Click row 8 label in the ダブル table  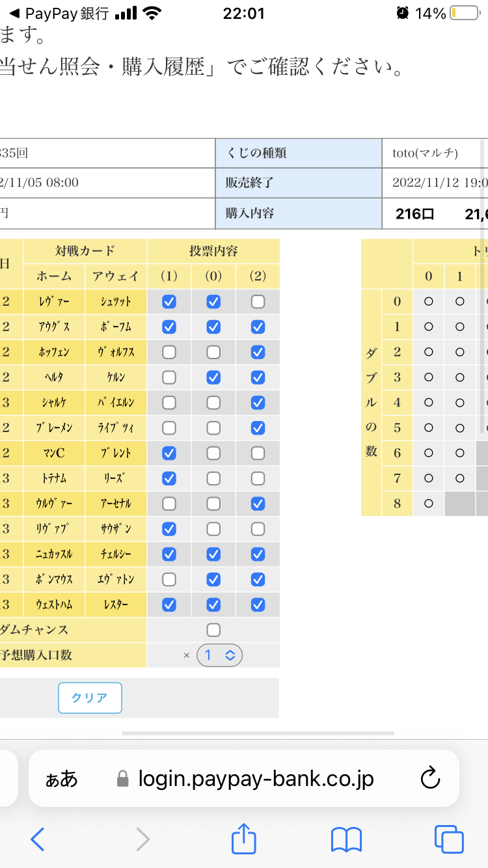click(x=398, y=504)
